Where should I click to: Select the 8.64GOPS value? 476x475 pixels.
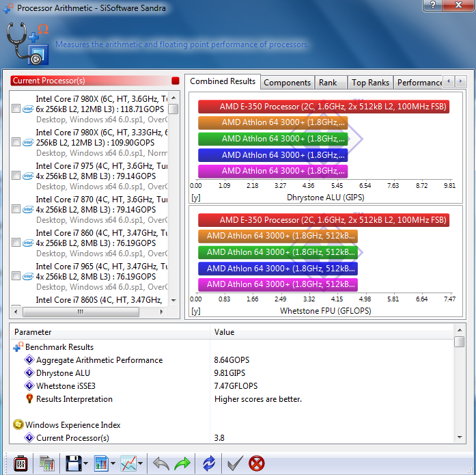[x=232, y=360]
